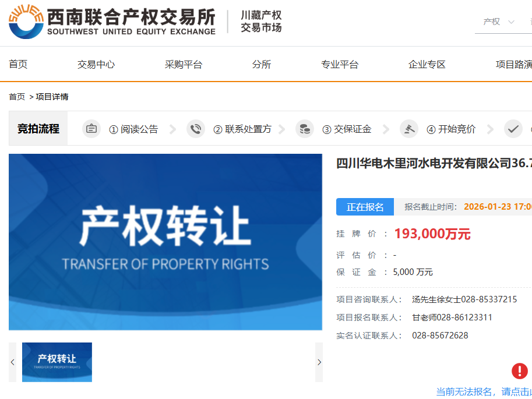Click the checkmark final step icon
The width and height of the screenshot is (532, 399).
pos(513,129)
